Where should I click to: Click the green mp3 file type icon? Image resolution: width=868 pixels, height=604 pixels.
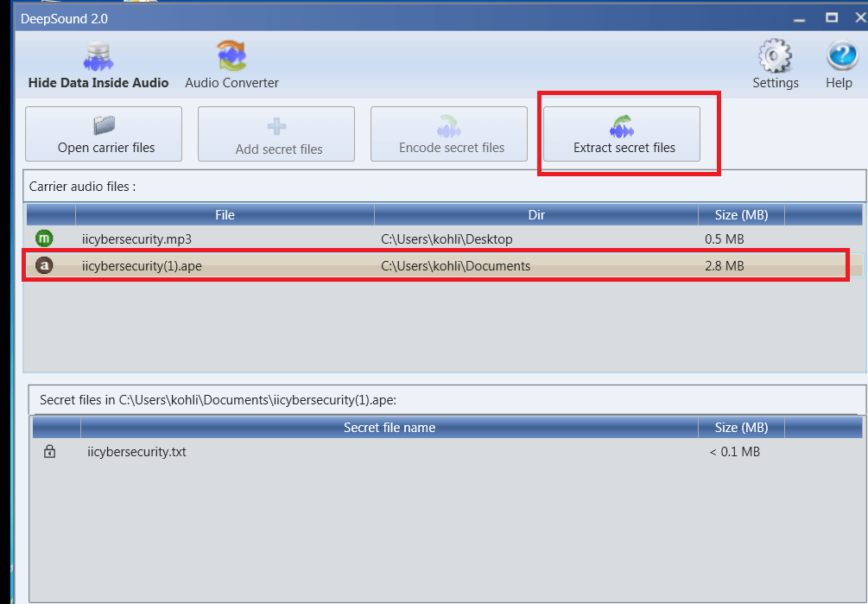point(44,238)
